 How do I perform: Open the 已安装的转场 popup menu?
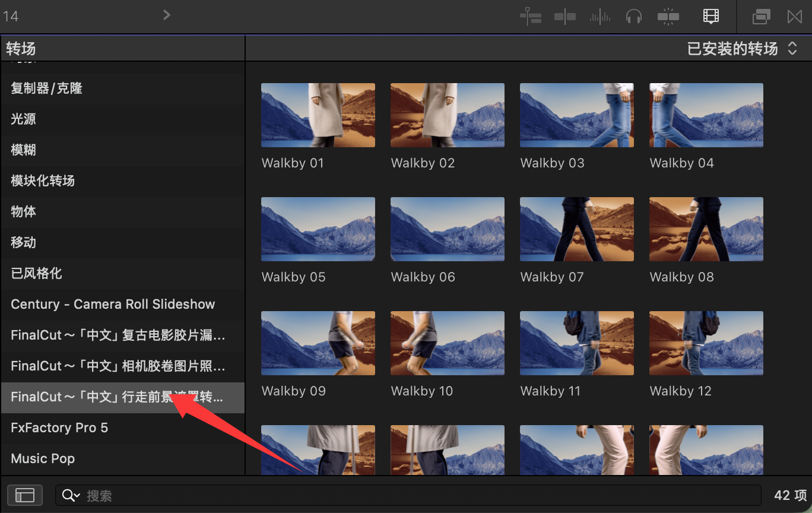tap(741, 49)
